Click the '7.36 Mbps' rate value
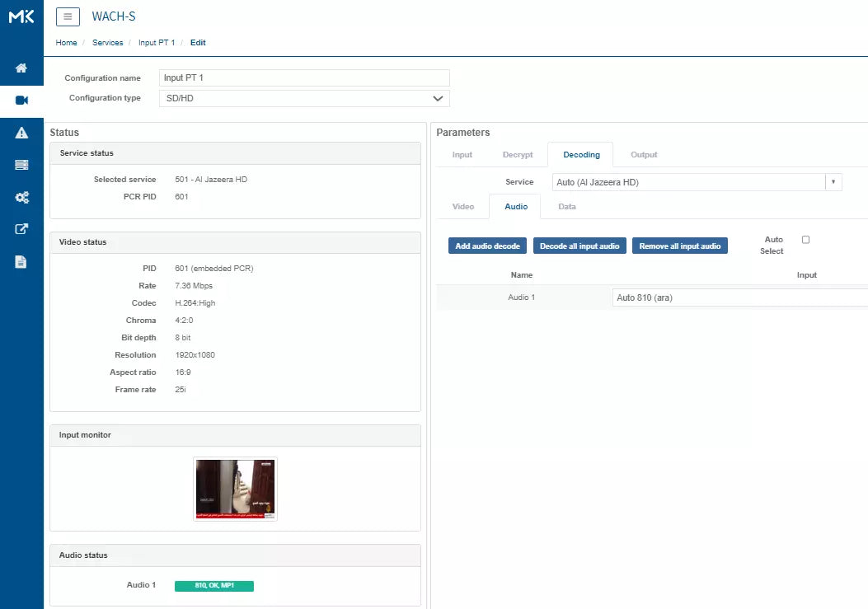This screenshot has height=609, width=868. tap(194, 286)
